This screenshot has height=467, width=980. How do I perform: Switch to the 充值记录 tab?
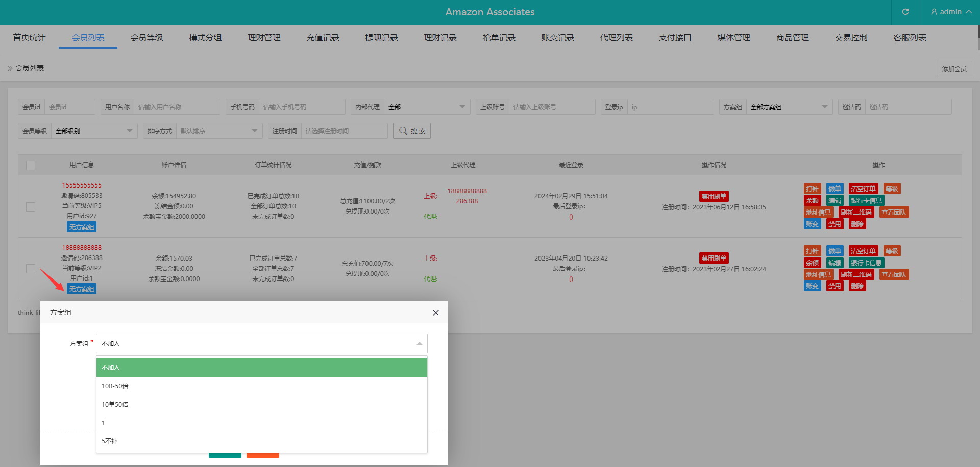coord(323,38)
